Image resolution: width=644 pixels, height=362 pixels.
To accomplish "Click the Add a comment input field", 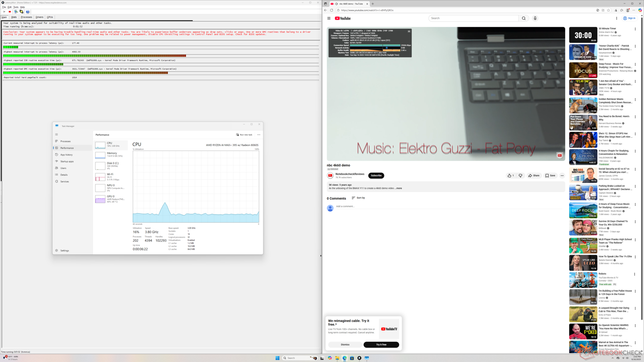I will tap(345, 206).
